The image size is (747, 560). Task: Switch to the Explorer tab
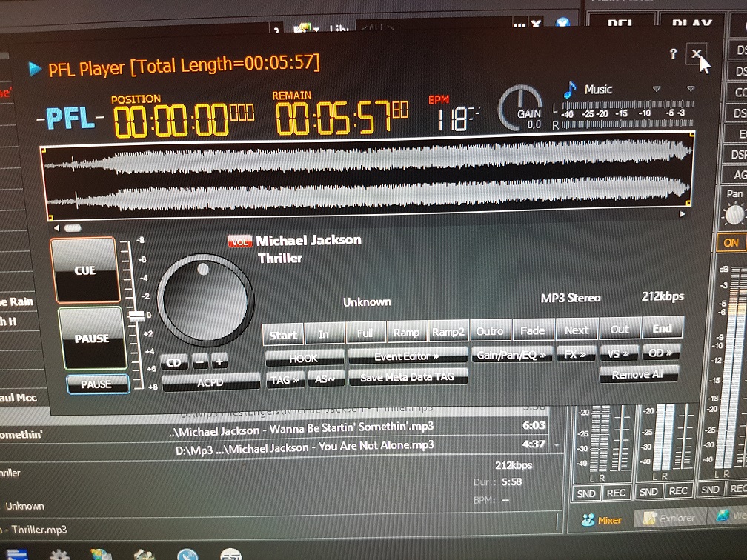click(669, 518)
